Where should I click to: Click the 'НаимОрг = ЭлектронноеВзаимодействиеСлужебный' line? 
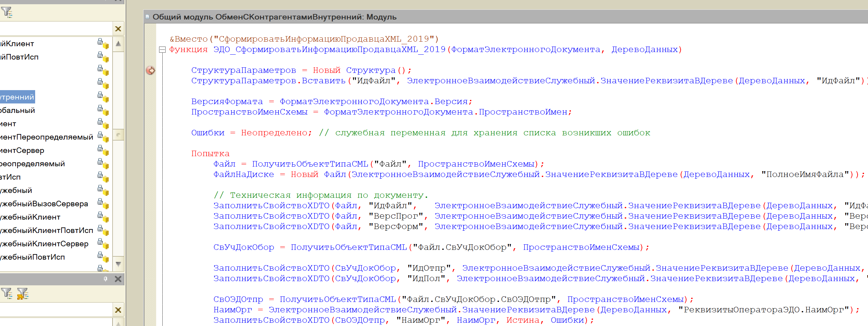(x=536, y=310)
